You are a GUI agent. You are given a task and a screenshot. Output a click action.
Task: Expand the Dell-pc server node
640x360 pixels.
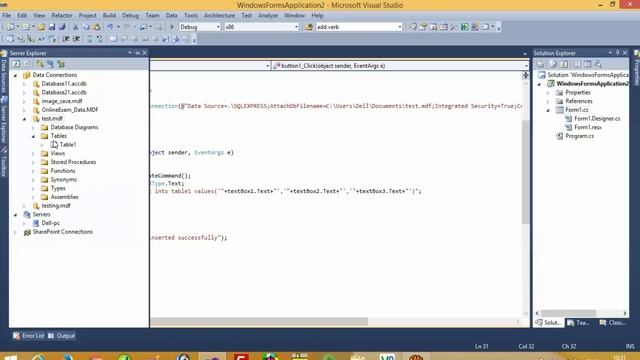[x=25, y=223]
